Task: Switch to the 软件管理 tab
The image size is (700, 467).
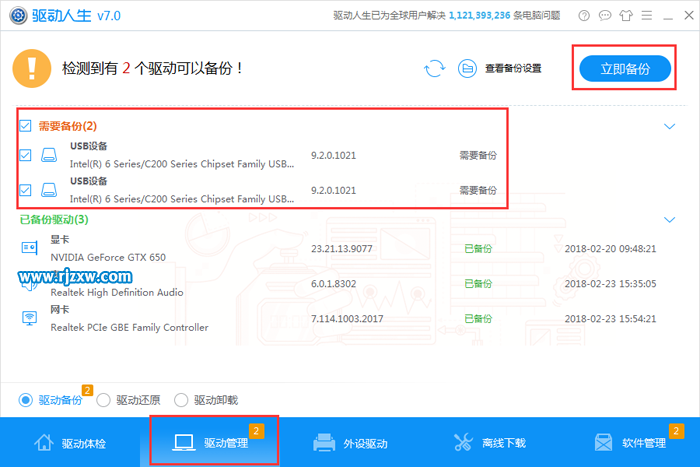Action: click(x=630, y=442)
